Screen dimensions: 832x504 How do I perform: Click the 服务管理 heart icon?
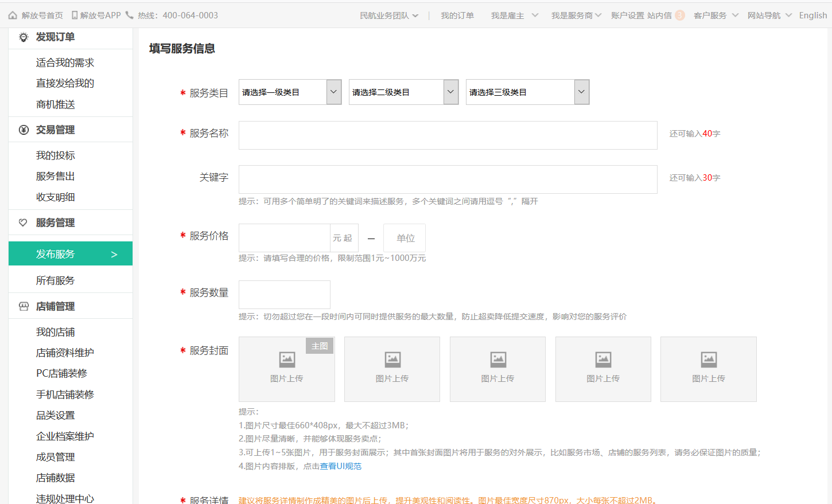tap(24, 222)
